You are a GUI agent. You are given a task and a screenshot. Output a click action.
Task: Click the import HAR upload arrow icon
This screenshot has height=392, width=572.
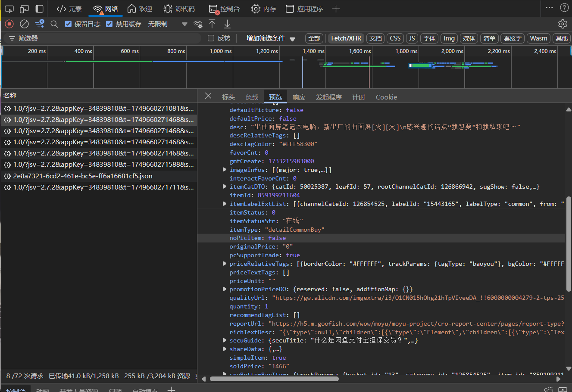[x=212, y=24]
